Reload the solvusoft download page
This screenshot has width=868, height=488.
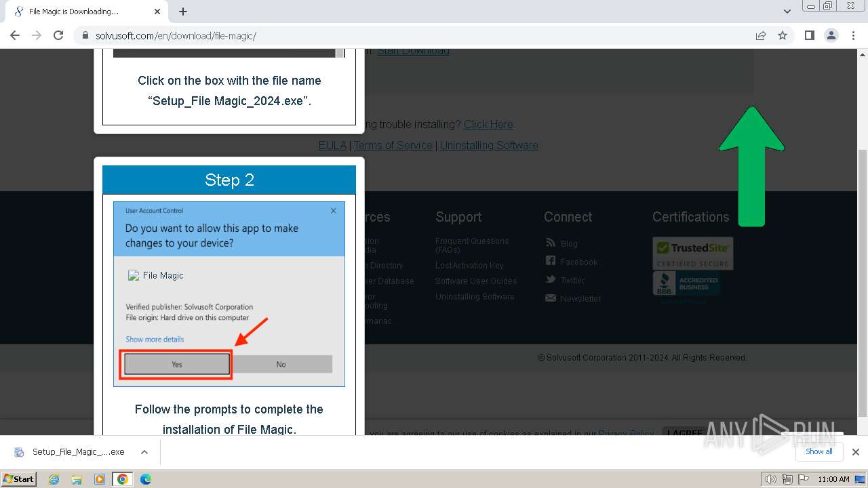tap(58, 35)
